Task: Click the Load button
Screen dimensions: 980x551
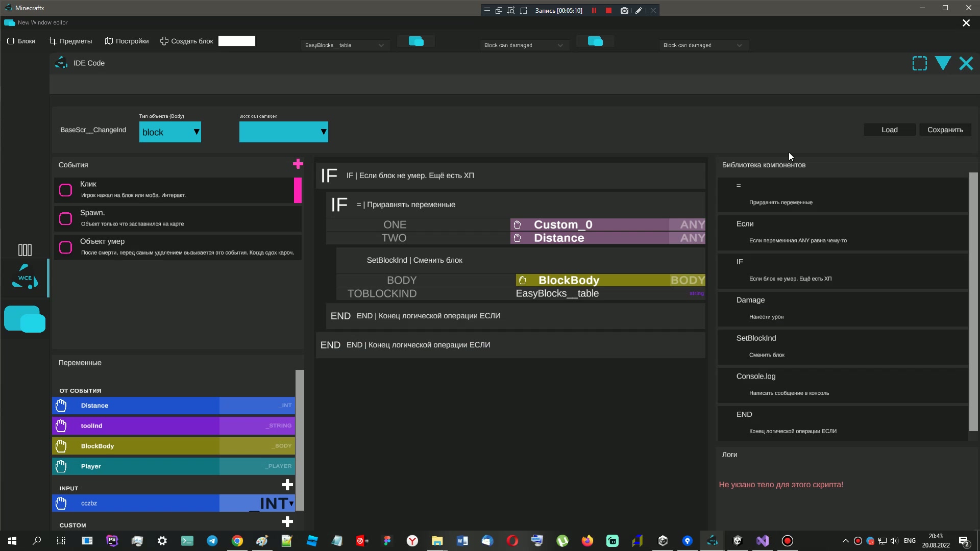Action: pos(889,130)
